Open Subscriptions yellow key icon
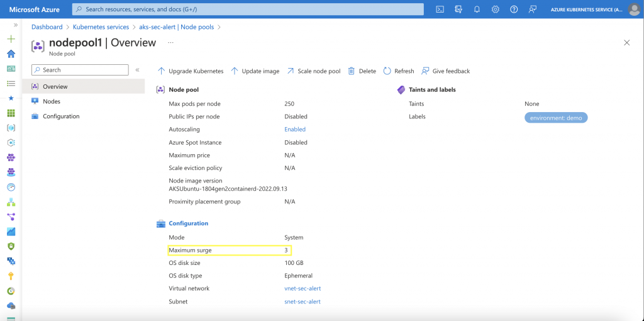Screen dimensions: 644x321 [11, 276]
